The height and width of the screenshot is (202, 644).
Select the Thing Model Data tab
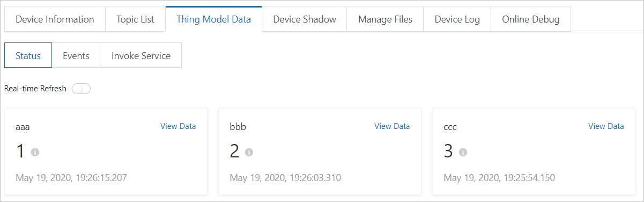tap(213, 19)
